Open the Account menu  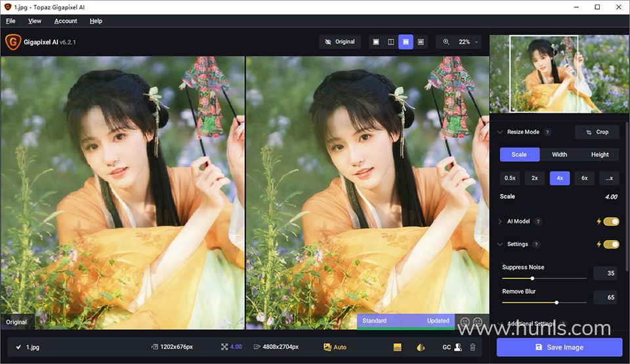tap(66, 21)
